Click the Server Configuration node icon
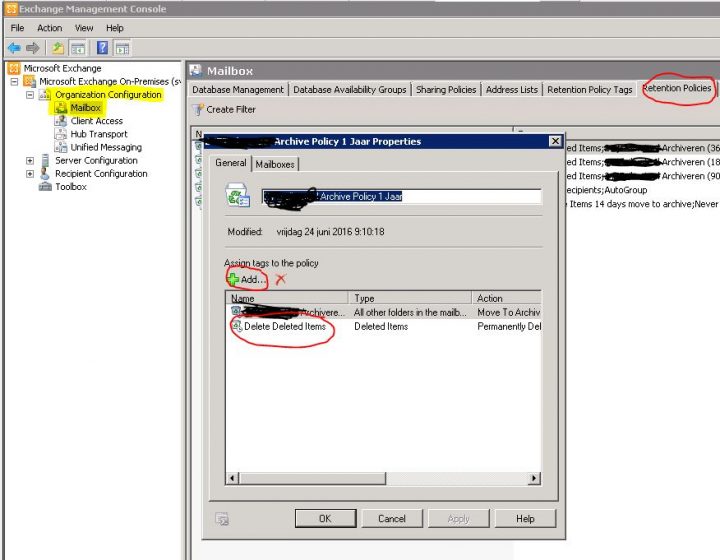The image size is (720, 560). tap(45, 161)
